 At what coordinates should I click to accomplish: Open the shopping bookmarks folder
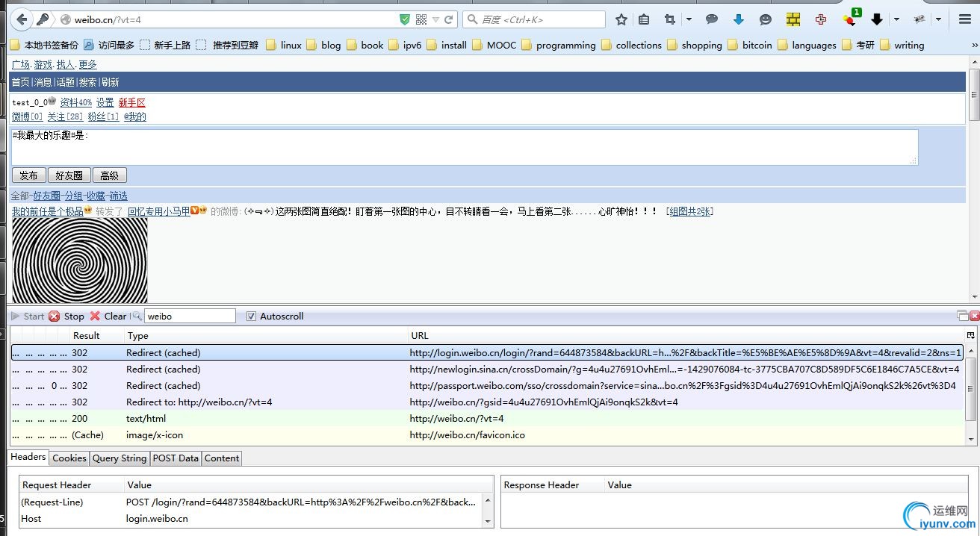695,46
